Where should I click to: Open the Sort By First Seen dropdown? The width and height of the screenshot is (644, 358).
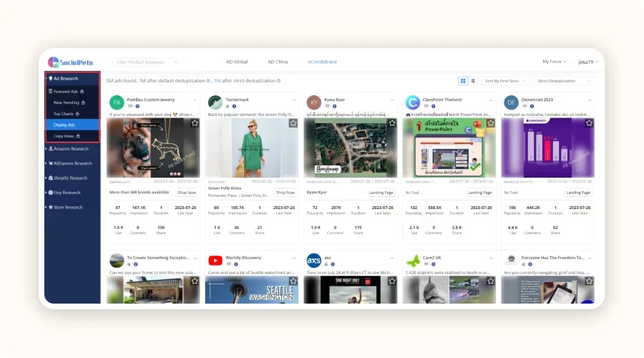click(x=506, y=81)
